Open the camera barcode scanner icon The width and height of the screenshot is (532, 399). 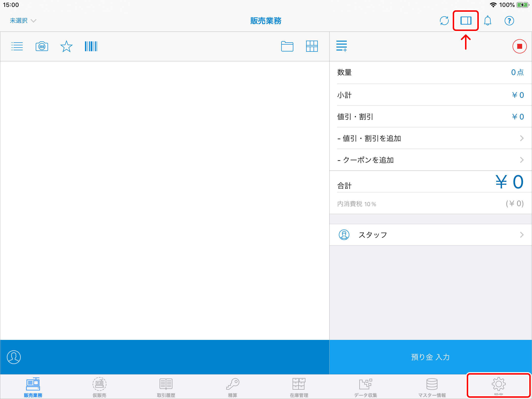(x=42, y=46)
